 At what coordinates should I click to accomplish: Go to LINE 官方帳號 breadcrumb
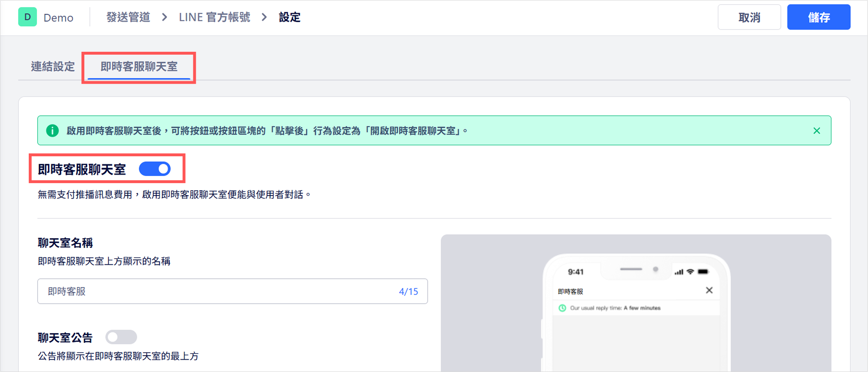click(x=214, y=17)
